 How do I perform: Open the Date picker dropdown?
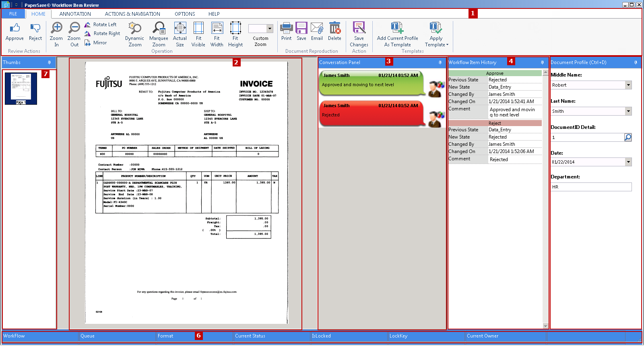(628, 162)
